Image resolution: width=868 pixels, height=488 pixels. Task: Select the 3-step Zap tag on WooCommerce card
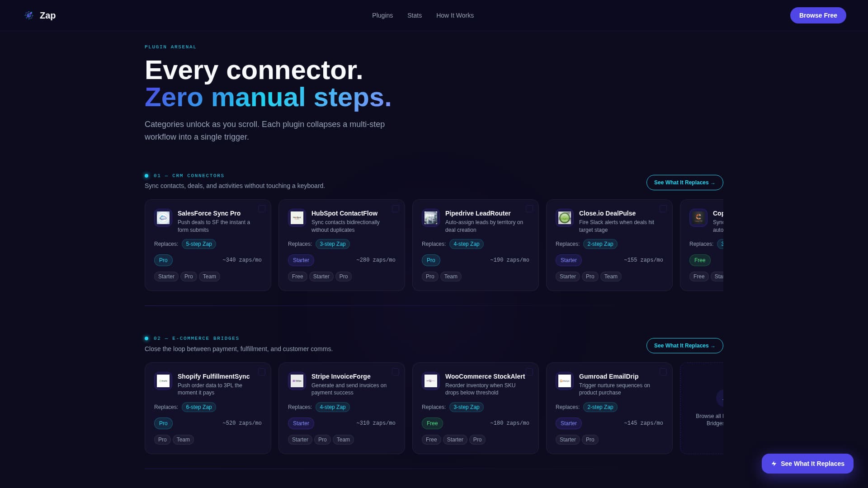(x=467, y=407)
